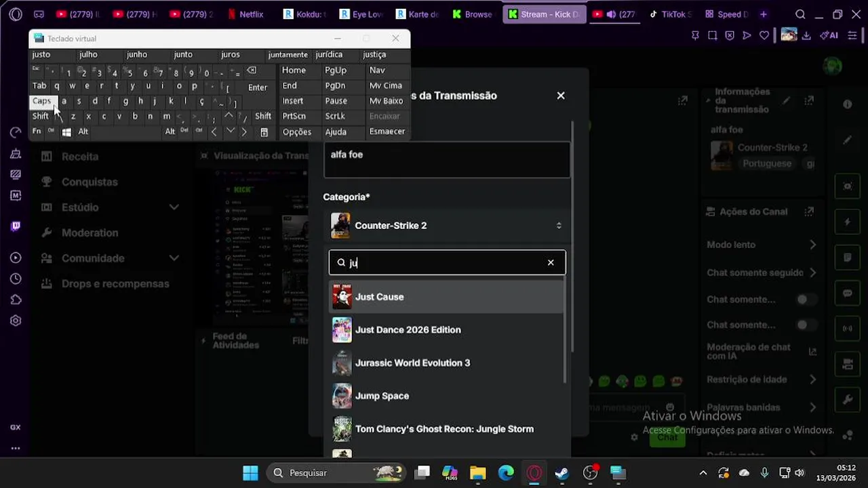Switch to Browse Kick tab
The image size is (868, 488).
click(x=472, y=14)
